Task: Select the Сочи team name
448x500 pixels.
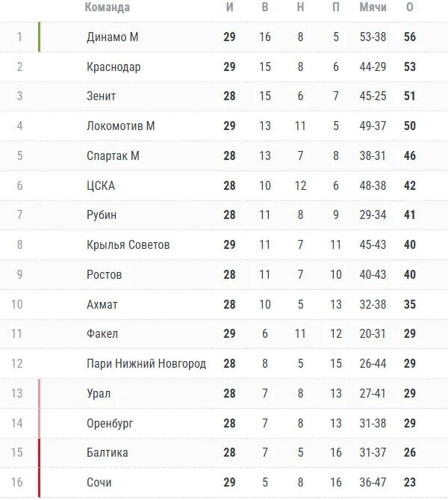Action: (x=99, y=483)
